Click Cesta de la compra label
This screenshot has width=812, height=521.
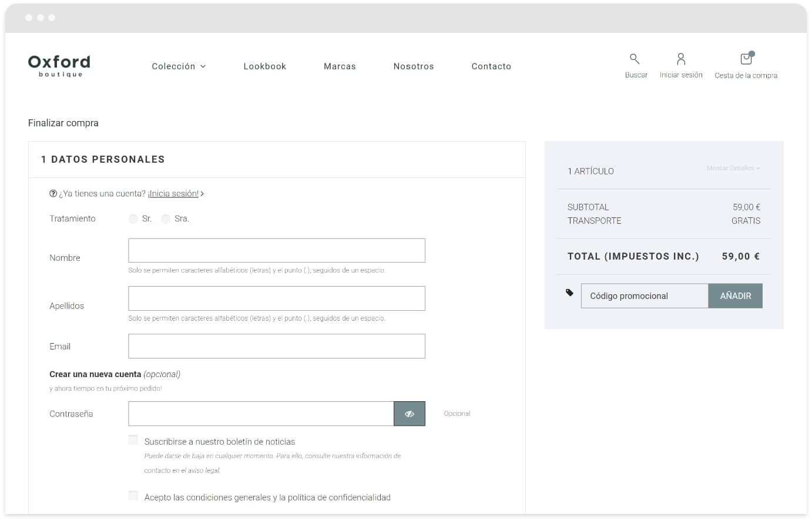[x=746, y=75]
